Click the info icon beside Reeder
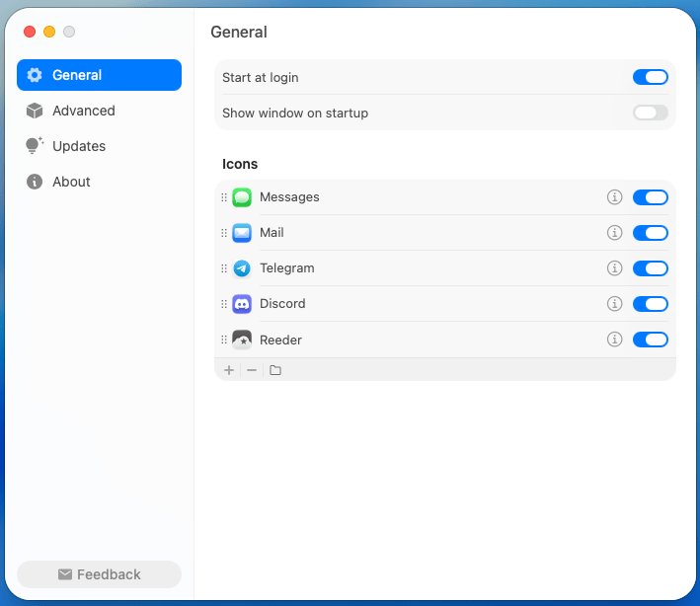The height and width of the screenshot is (606, 700). pyautogui.click(x=614, y=340)
